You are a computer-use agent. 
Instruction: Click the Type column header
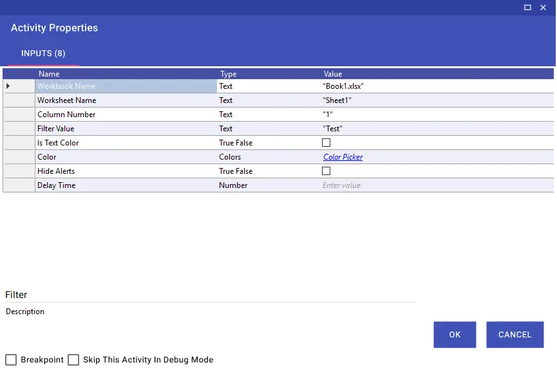point(228,74)
